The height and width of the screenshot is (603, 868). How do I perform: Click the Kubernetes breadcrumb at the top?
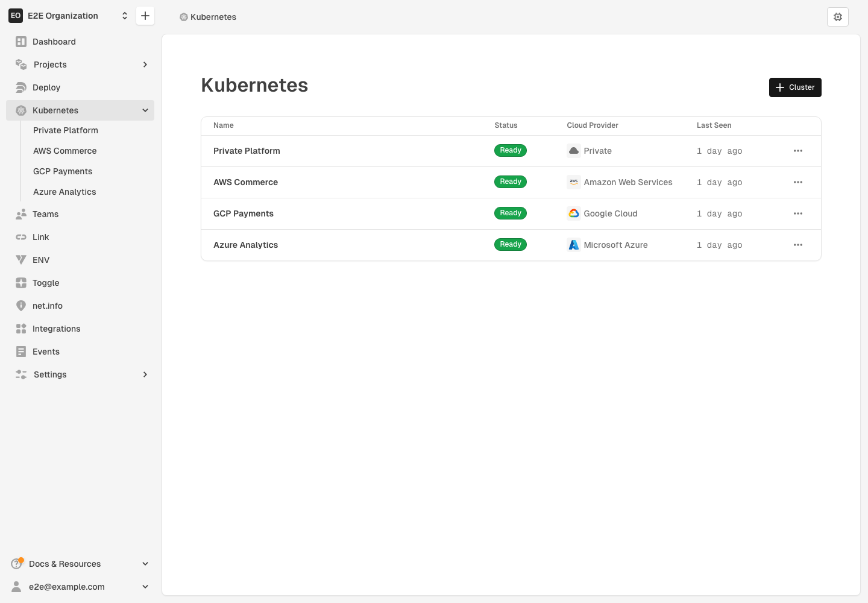tap(208, 17)
